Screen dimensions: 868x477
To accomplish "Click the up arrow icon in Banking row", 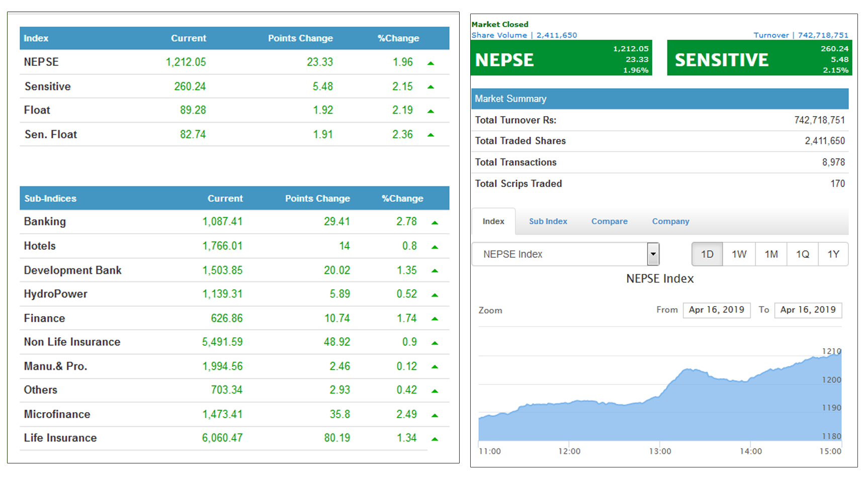I will (x=435, y=223).
